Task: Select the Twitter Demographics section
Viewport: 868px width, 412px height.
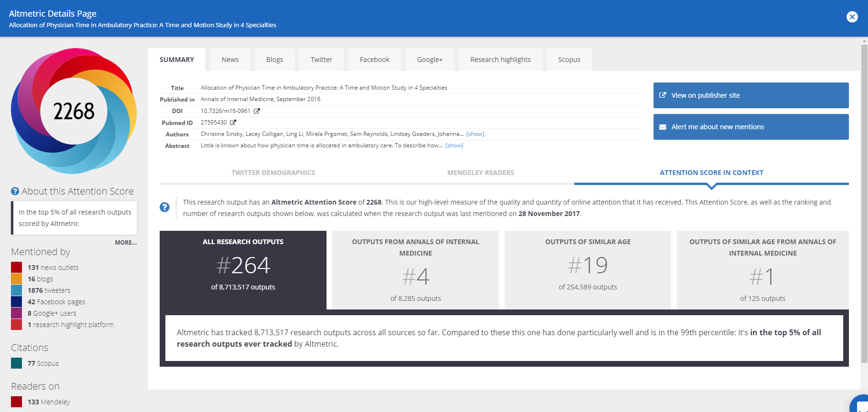Action: click(x=273, y=173)
